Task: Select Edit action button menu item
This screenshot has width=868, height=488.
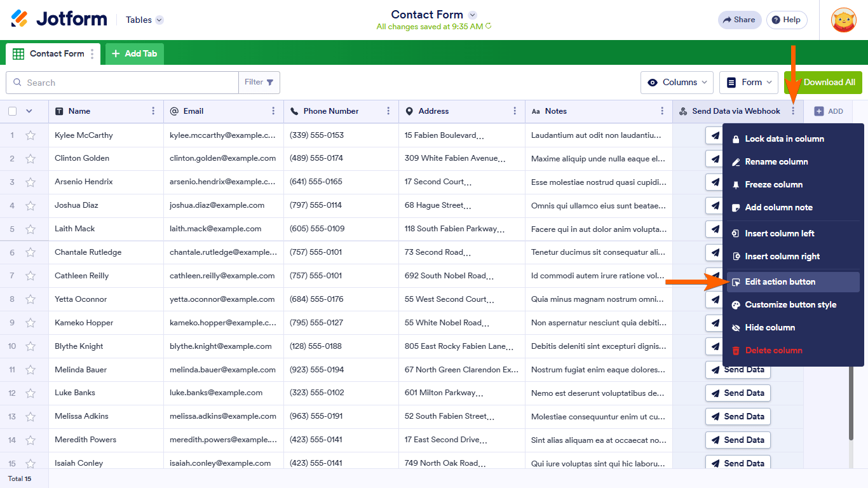Action: pos(780,282)
